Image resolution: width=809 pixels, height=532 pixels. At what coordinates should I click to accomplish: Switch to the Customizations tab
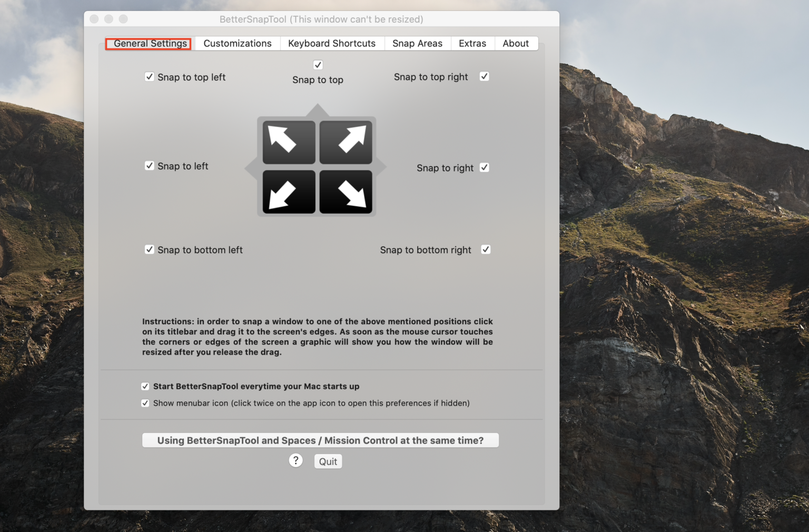coord(238,43)
